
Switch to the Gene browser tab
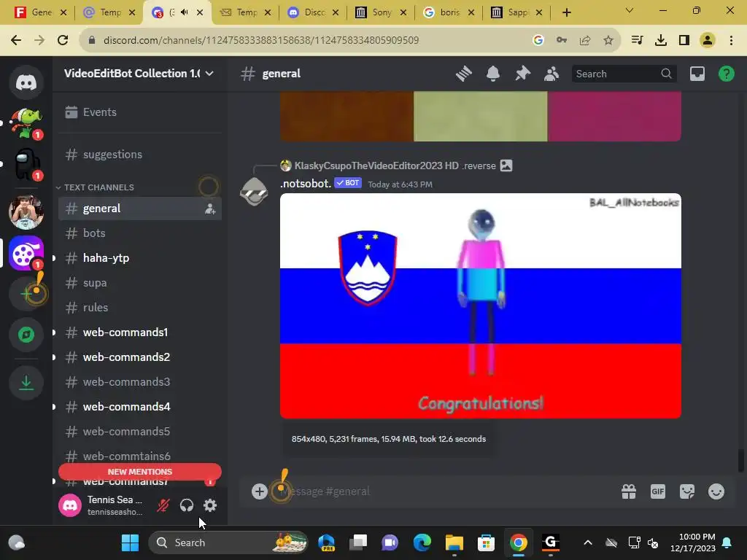[41, 12]
